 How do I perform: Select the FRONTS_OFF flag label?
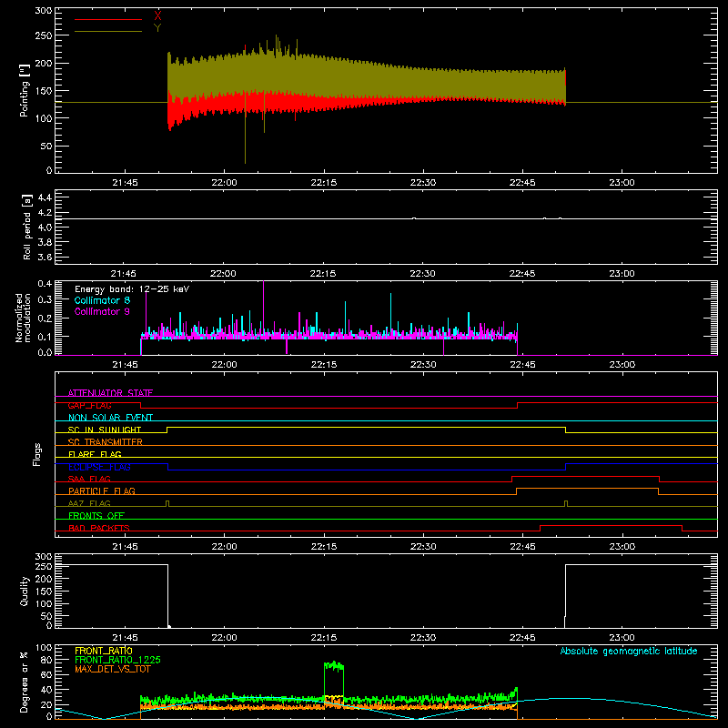coord(96,516)
